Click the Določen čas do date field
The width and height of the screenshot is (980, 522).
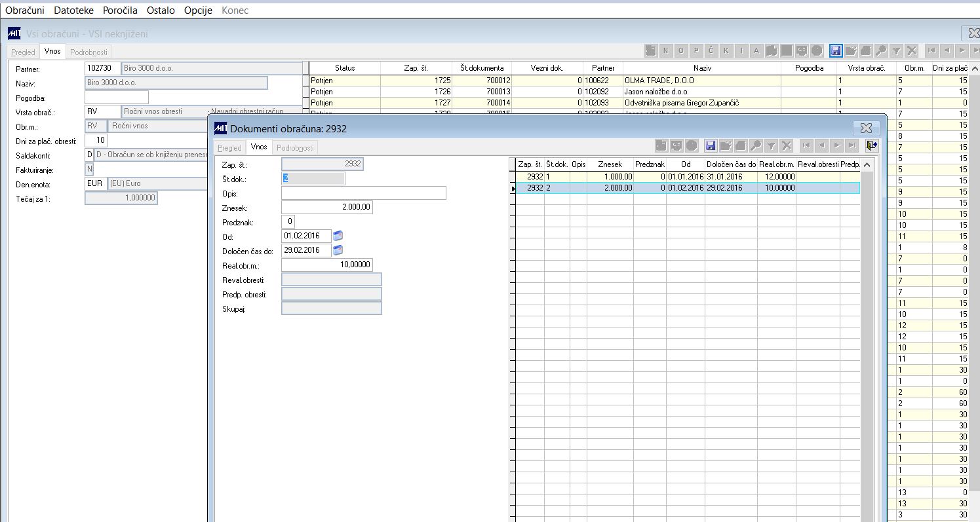pyautogui.click(x=306, y=250)
